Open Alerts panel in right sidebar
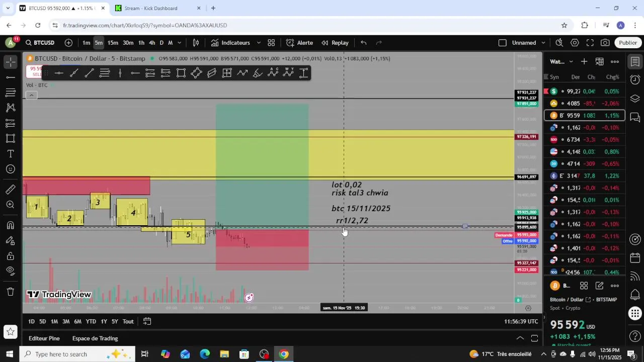The width and height of the screenshot is (644, 362). click(635, 80)
